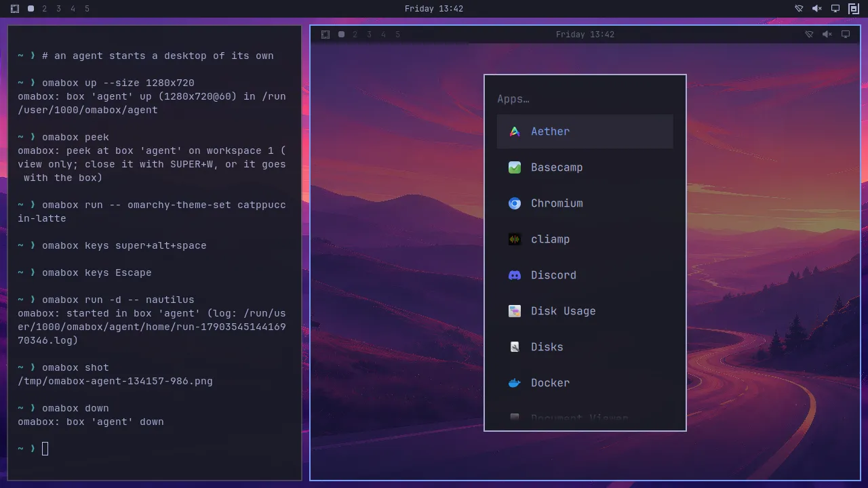Launch Aether from the app launcher
The width and height of the screenshot is (868, 488).
(585, 131)
